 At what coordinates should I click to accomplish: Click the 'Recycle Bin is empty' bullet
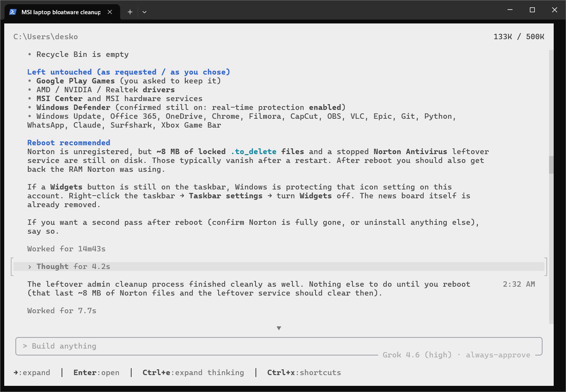point(78,55)
